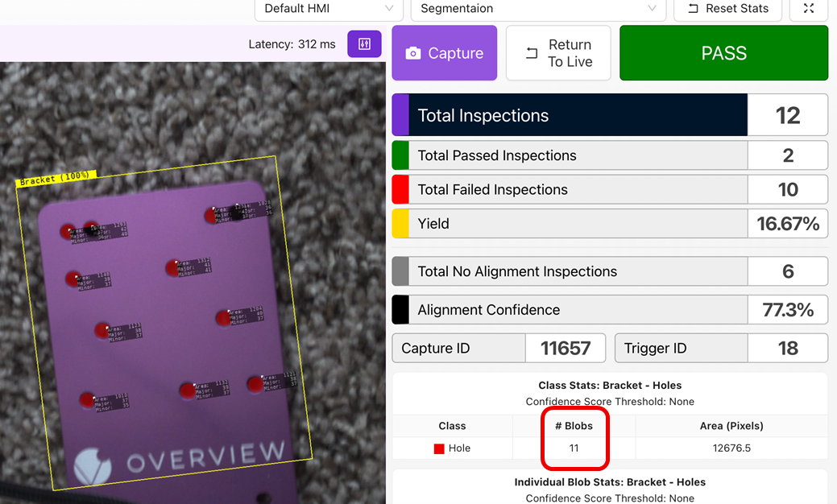Click the Total Inspections value 12
The height and width of the screenshot is (504, 837).
pos(788,115)
